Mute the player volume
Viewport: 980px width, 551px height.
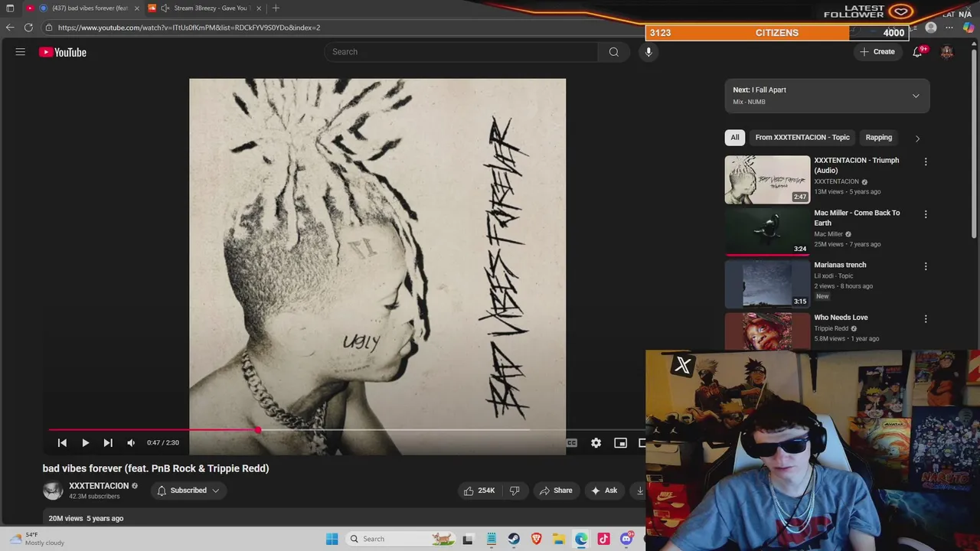click(x=131, y=442)
